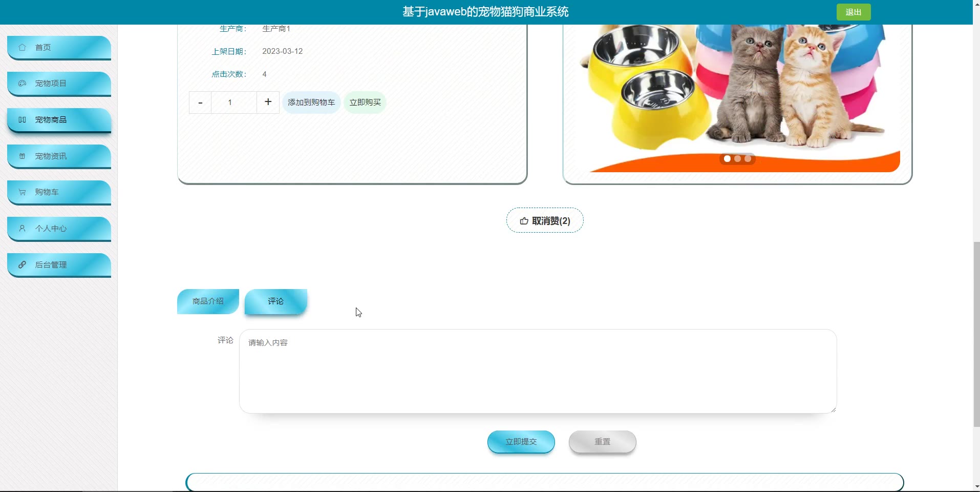
Task: Open the 宠物资讯 sidebar menu
Action: [x=59, y=156]
